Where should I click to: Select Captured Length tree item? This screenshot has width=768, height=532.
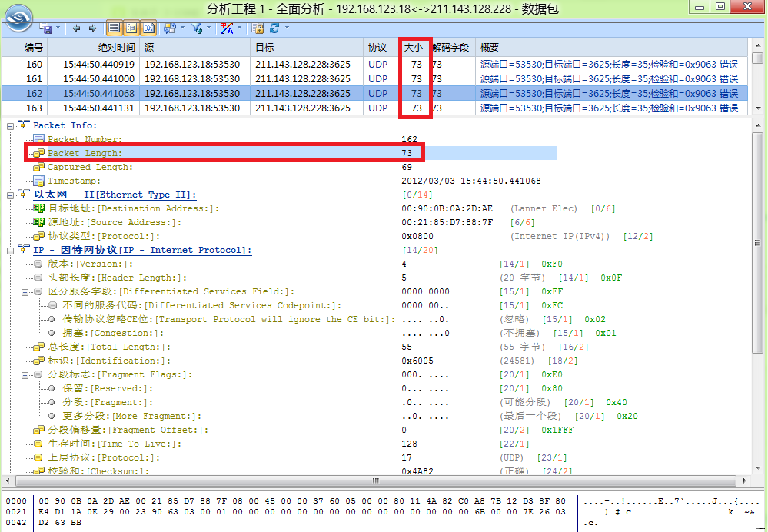coord(89,167)
